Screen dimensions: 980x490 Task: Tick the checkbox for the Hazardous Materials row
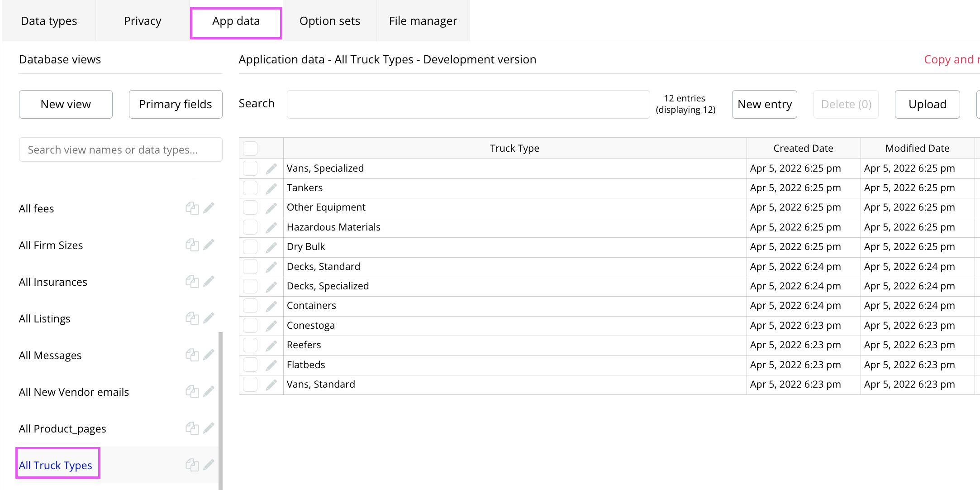tap(250, 227)
